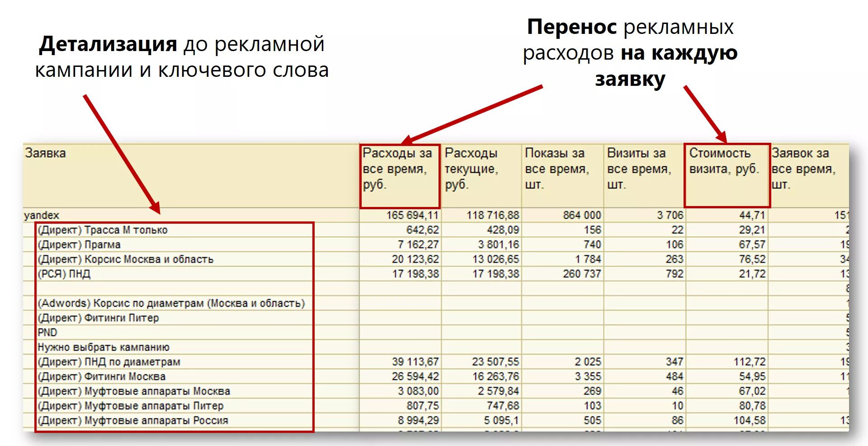Screen dimensions: 868x446
Task: Click yandex current expenses cell "118 716,88"
Action: (481, 215)
